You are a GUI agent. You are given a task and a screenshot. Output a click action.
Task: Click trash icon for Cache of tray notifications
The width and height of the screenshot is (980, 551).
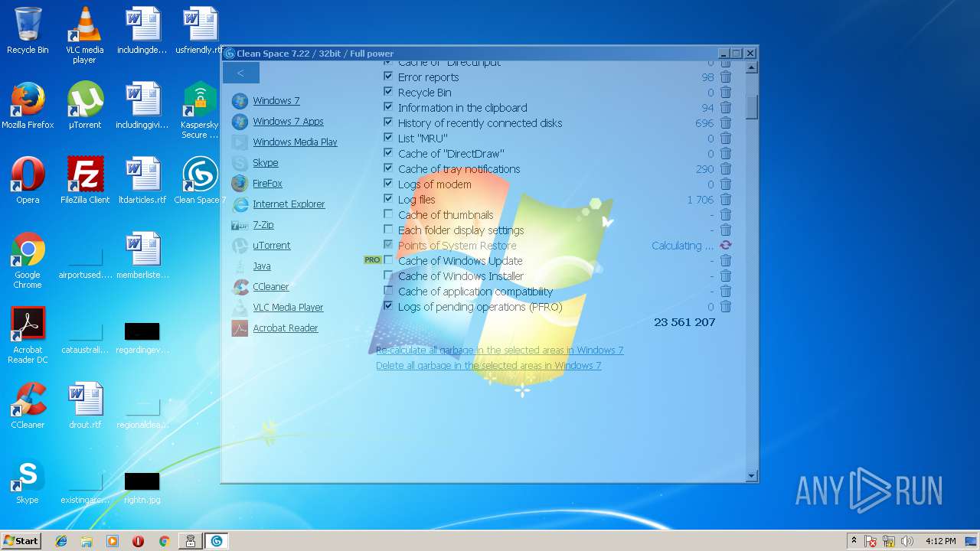click(726, 169)
